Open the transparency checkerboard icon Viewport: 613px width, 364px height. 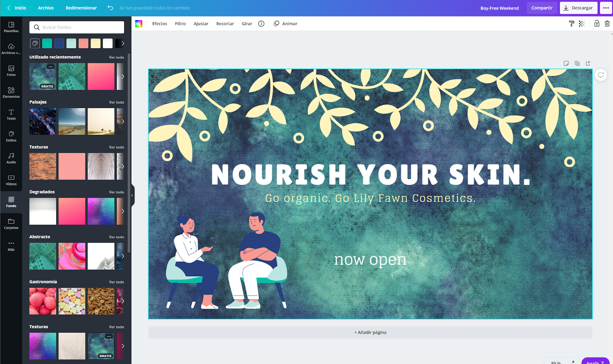tap(582, 24)
